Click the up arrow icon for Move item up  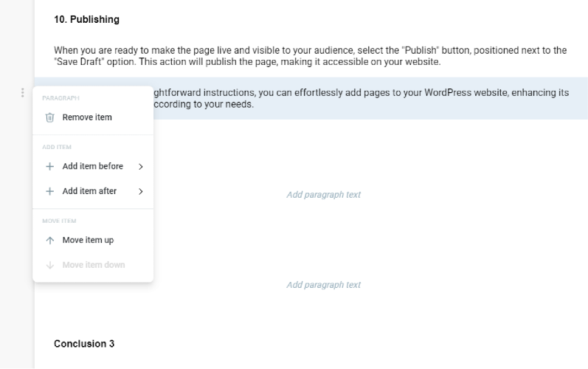click(x=50, y=240)
